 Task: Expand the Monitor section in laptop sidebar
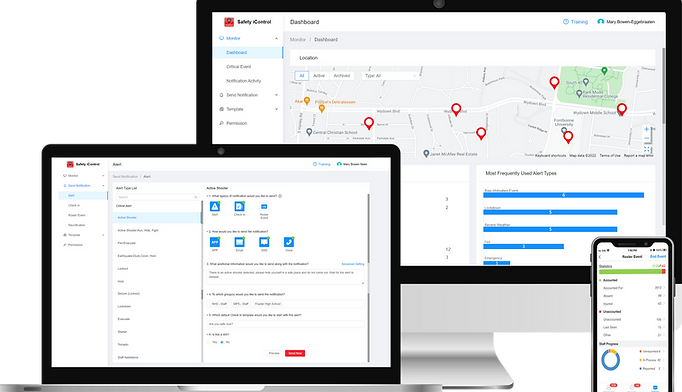(103, 176)
